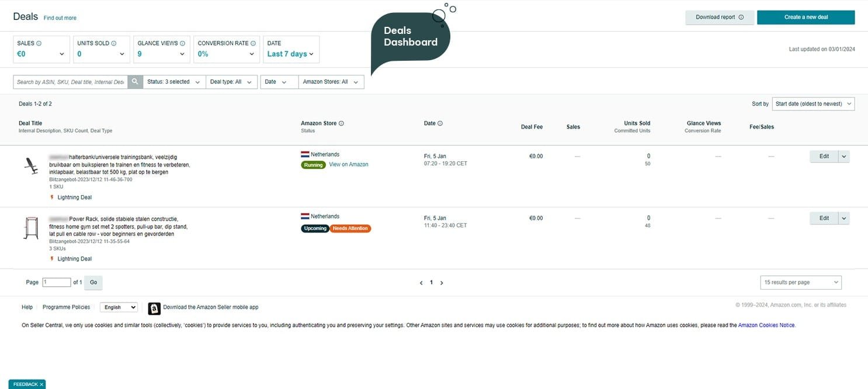Click the Date column info icon
This screenshot has height=389, width=868.
[440, 123]
